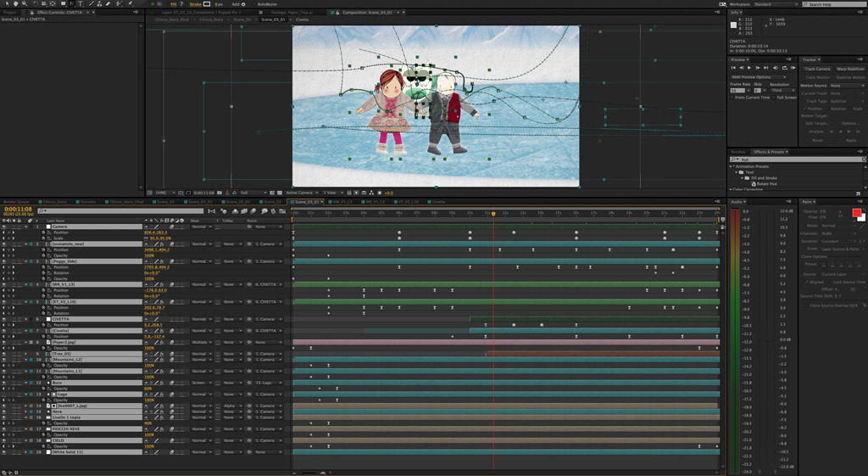Click Rotate Hue preset

[x=766, y=183]
